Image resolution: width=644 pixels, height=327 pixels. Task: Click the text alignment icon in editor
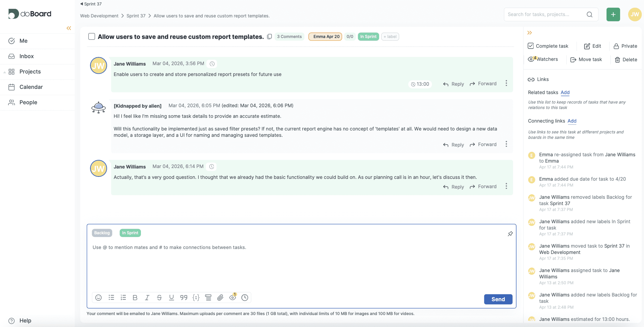(x=208, y=298)
